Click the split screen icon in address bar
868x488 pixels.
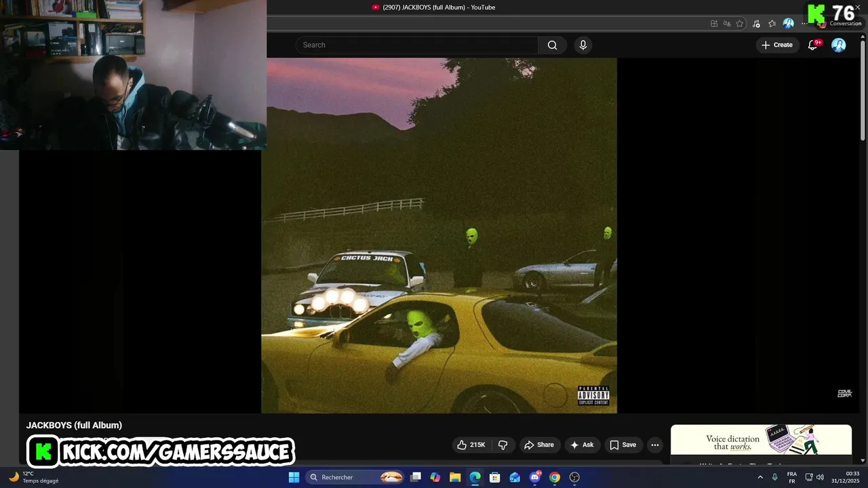tap(714, 23)
